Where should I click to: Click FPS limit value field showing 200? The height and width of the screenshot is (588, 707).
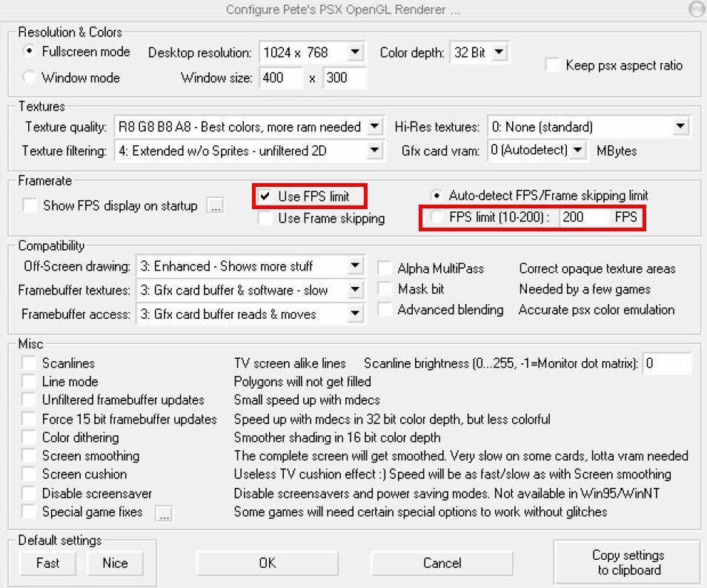pyautogui.click(x=584, y=217)
